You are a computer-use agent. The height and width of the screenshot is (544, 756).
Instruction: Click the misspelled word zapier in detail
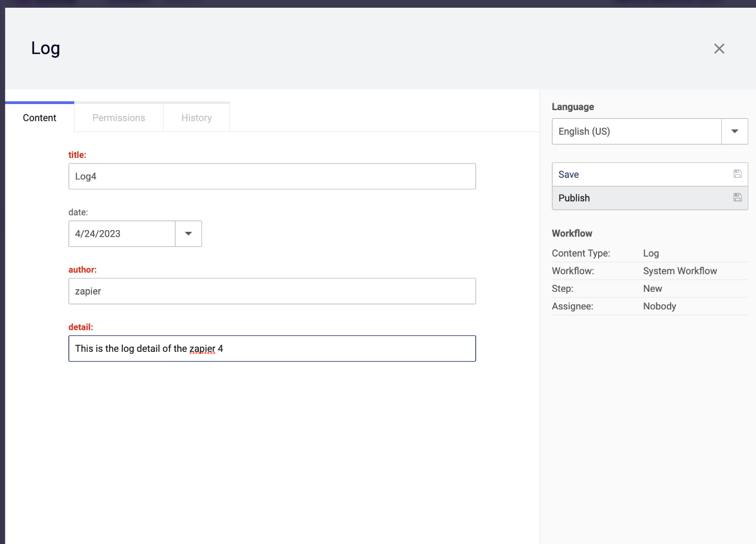click(x=202, y=349)
